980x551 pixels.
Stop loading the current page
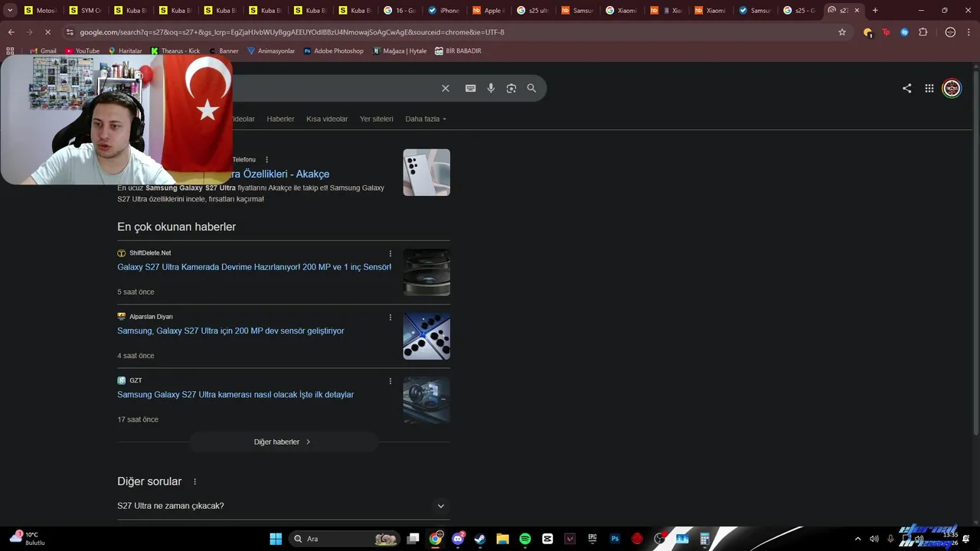pyautogui.click(x=47, y=32)
